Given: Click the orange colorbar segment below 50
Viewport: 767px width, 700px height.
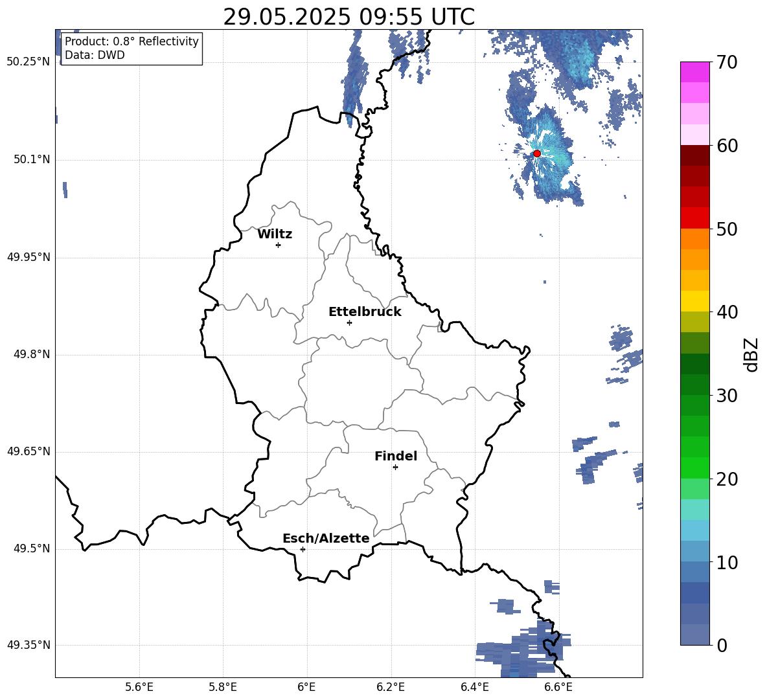Looking at the screenshot, I should 694,239.
